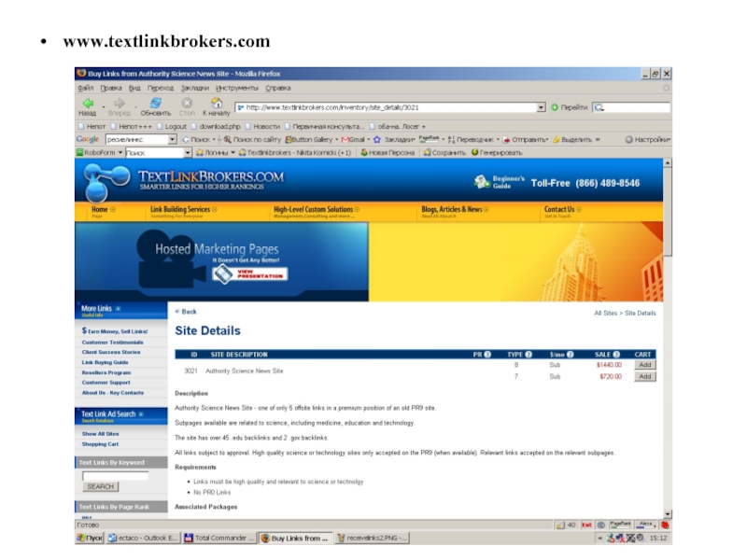Open the Вид menu
Image resolution: width=747 pixels, height=560 pixels.
coord(134,88)
